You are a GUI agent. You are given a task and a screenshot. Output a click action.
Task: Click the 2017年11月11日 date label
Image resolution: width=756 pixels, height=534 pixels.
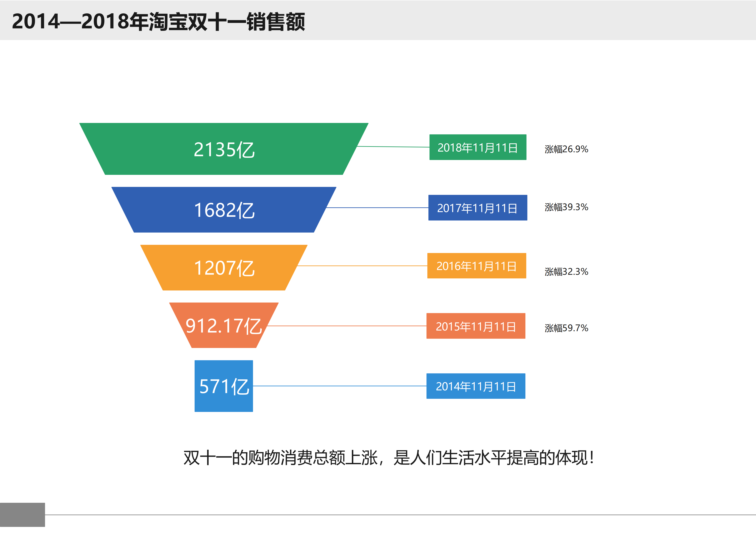coord(478,208)
